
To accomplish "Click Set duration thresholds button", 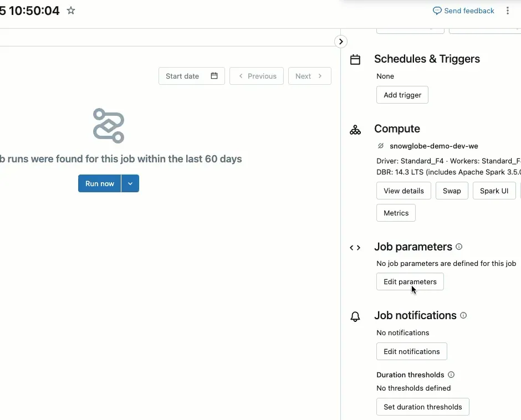I will point(423,407).
